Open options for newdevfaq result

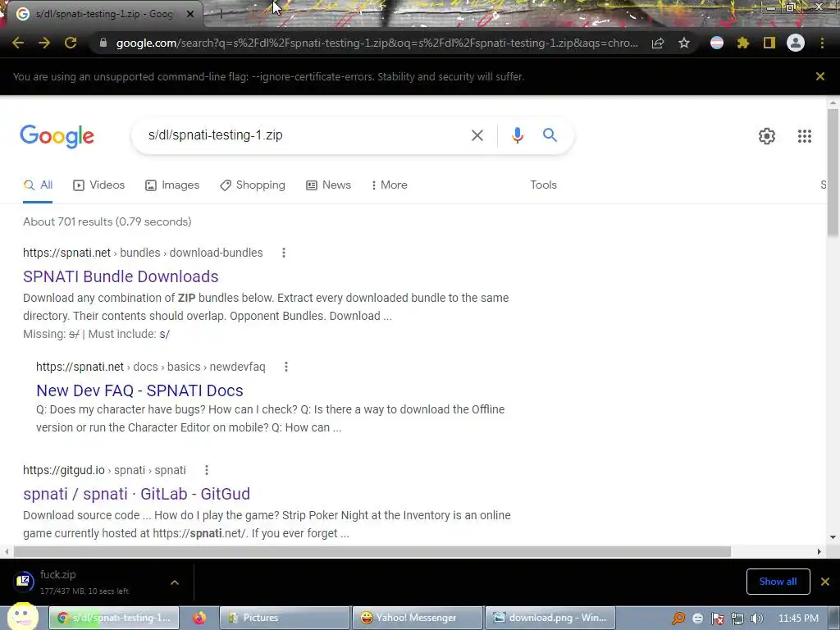point(286,367)
